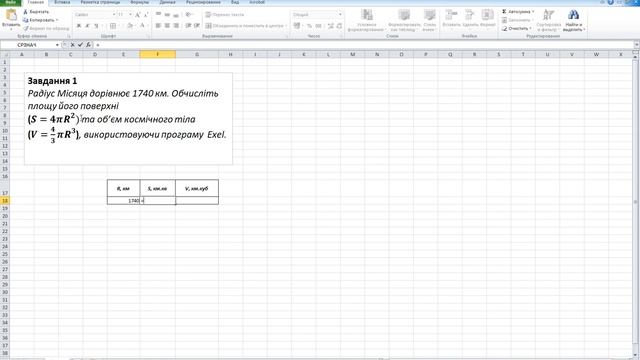Decrease decimal places
640x360 pixels.
(339, 26)
